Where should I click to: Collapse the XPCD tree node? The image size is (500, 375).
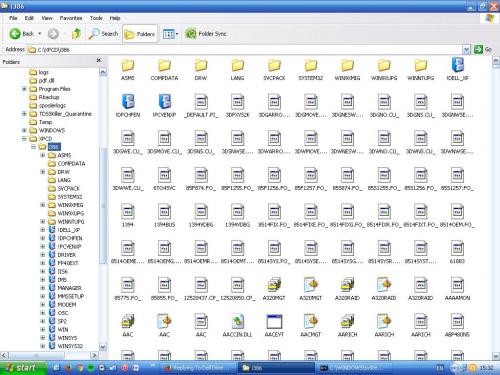[x=24, y=138]
